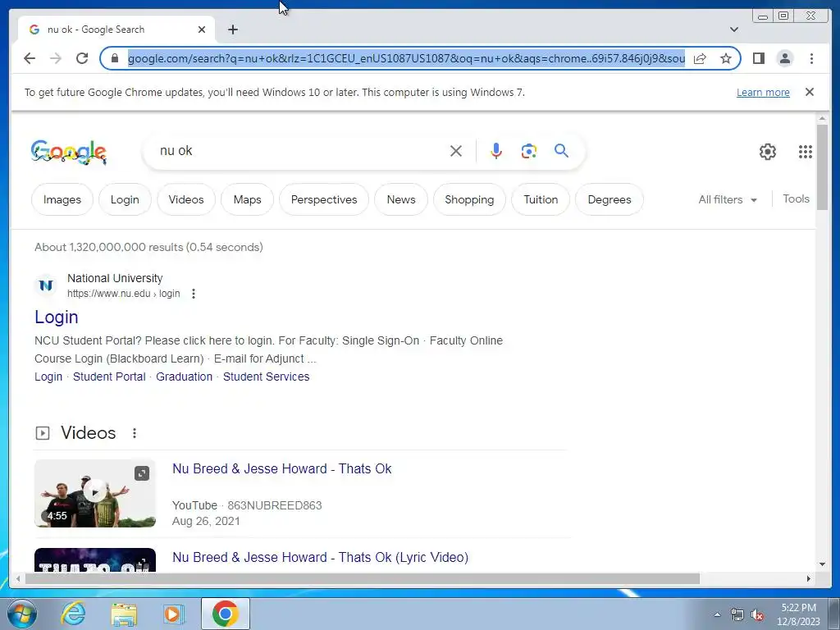Open the tab search dropdown arrow
Image resolution: width=840 pixels, height=630 pixels.
pyautogui.click(x=734, y=30)
